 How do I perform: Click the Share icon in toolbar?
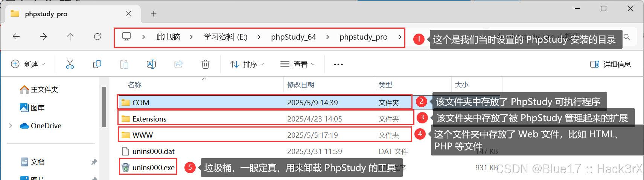tap(178, 64)
